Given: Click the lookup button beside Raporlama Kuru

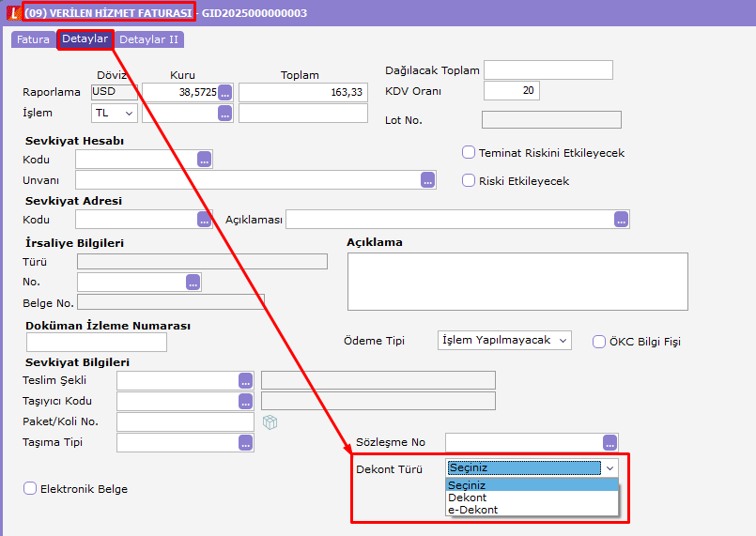Looking at the screenshot, I should pos(224,92).
